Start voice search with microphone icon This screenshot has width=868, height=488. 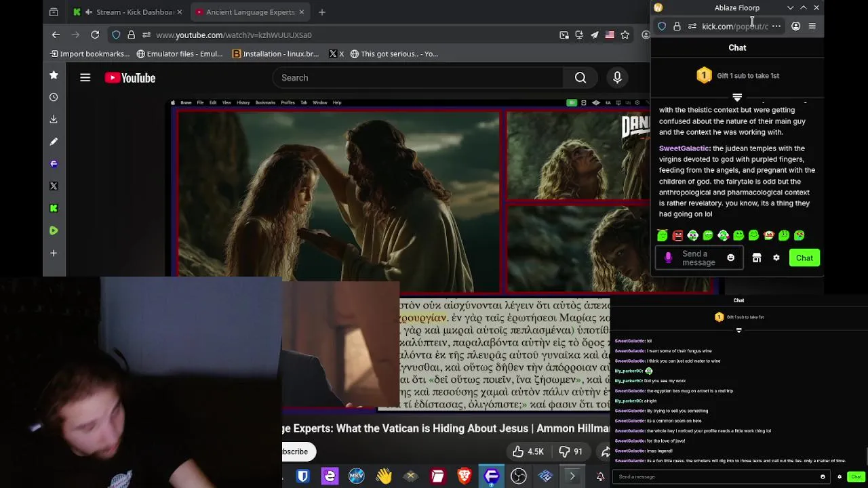tap(617, 78)
